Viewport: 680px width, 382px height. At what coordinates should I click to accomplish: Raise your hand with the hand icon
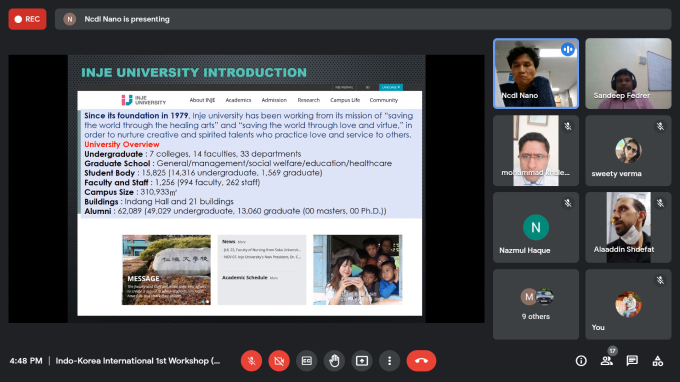pyautogui.click(x=334, y=361)
